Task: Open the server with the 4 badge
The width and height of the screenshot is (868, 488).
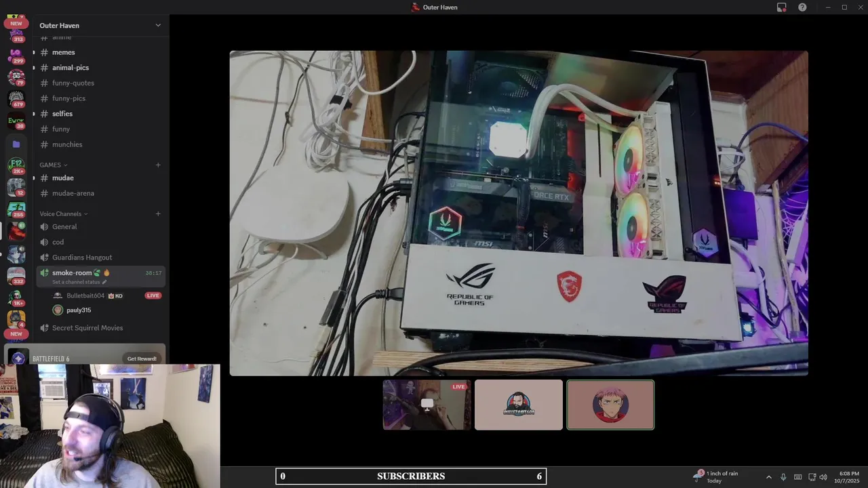Action: click(16, 319)
